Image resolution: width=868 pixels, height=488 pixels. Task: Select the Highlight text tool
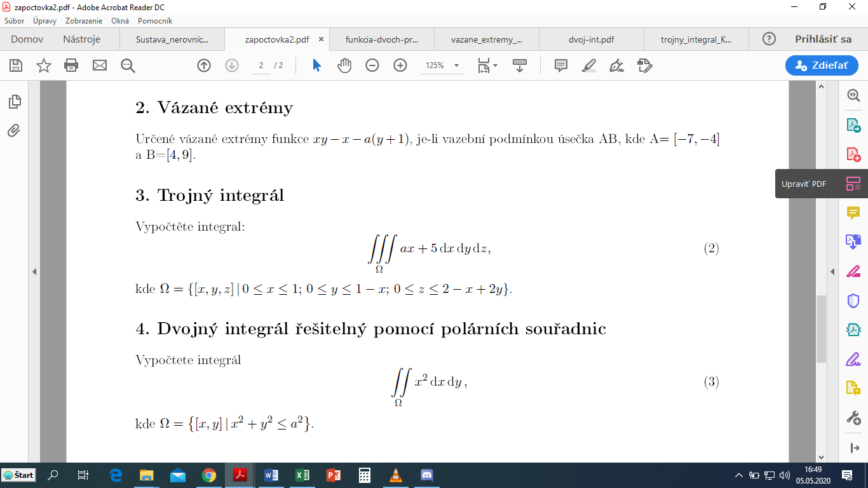tap(588, 65)
